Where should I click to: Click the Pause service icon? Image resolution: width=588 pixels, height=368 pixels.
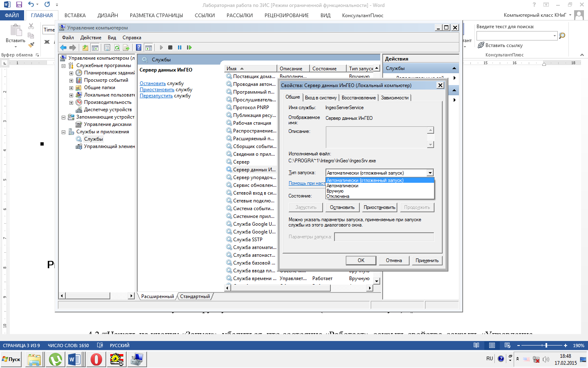[x=180, y=47]
